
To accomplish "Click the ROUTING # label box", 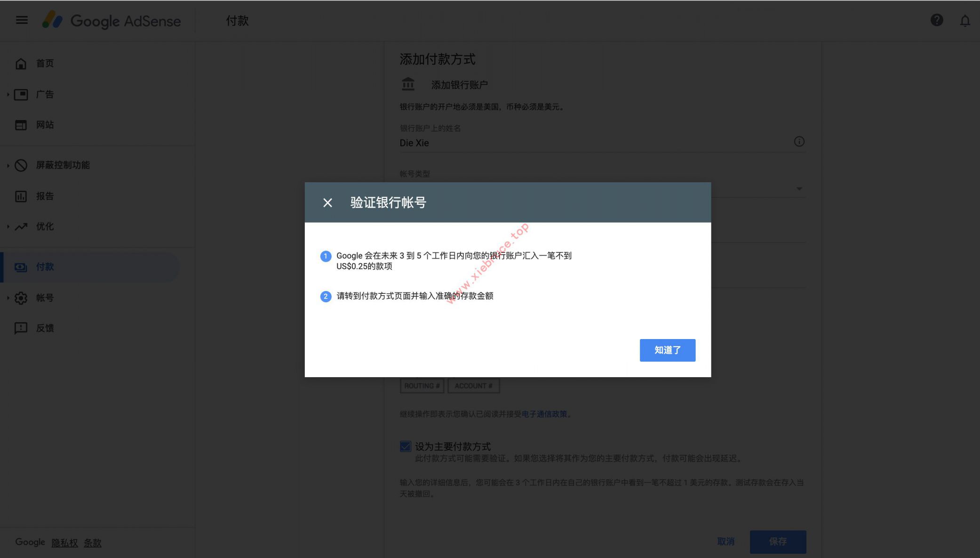I will click(422, 386).
